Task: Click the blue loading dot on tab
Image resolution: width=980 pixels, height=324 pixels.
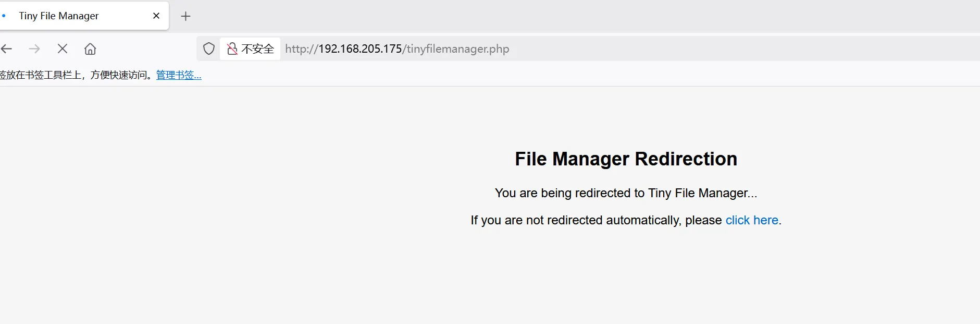Action: pos(4,16)
